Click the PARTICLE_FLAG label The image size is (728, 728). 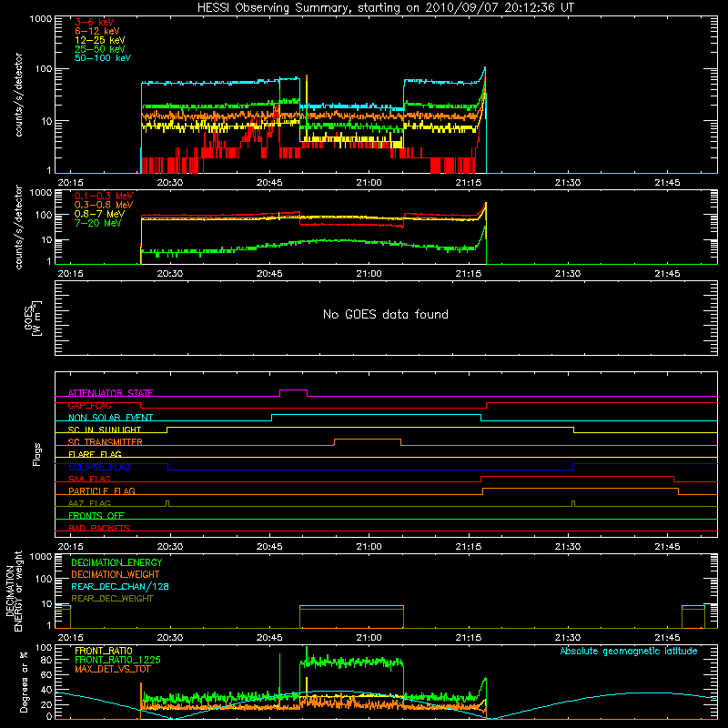(x=102, y=490)
